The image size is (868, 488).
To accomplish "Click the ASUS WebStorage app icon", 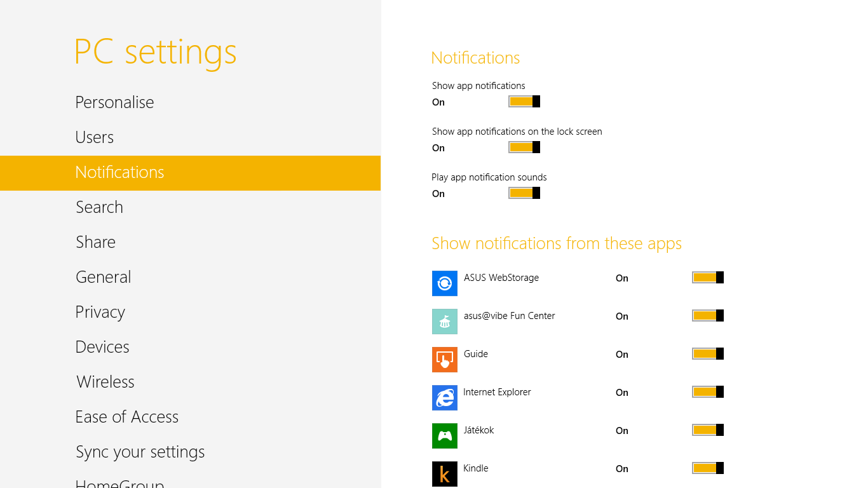I will pos(444,283).
